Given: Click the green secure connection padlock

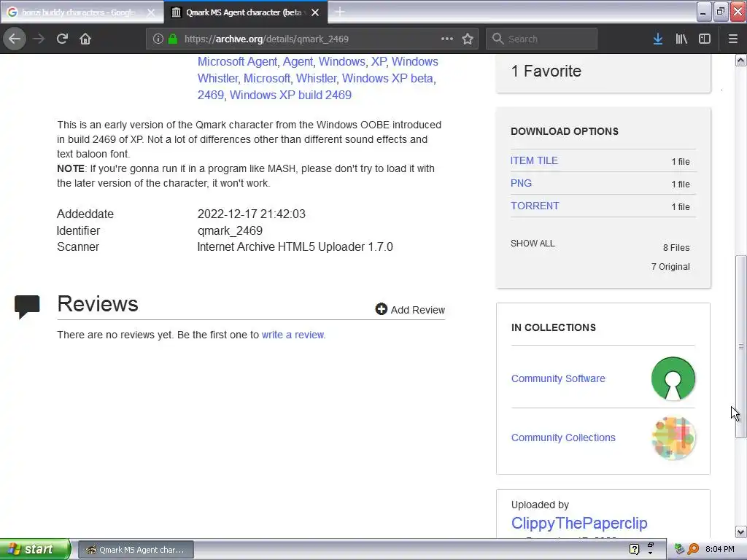Looking at the screenshot, I should (173, 39).
